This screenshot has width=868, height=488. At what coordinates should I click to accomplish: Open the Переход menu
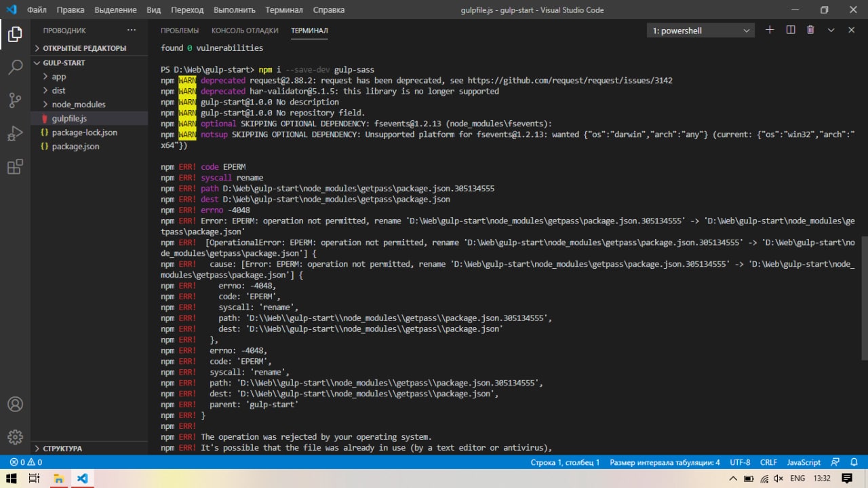click(x=187, y=10)
